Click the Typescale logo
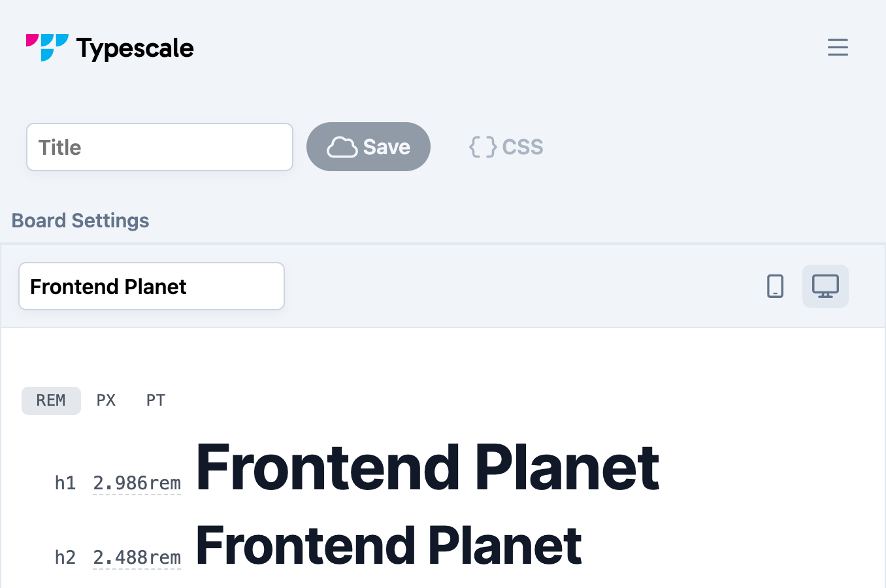This screenshot has height=588, width=886. pos(109,47)
